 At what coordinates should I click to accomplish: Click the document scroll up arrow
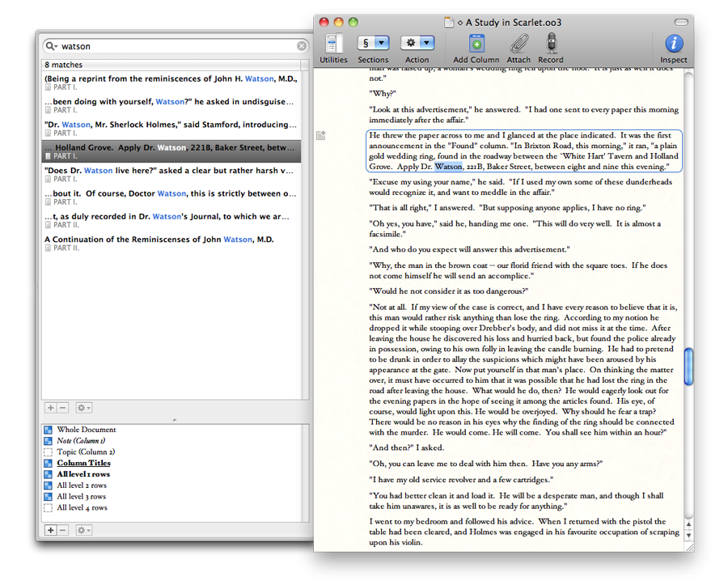(x=688, y=524)
